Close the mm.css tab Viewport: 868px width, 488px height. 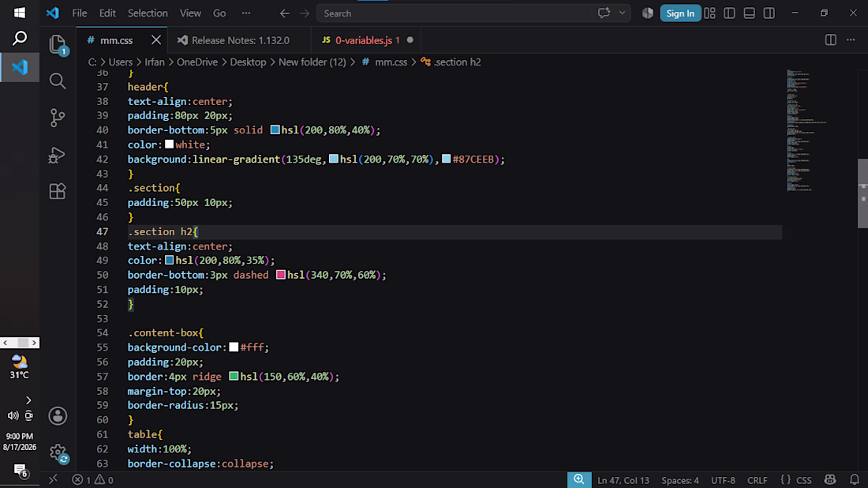(156, 40)
